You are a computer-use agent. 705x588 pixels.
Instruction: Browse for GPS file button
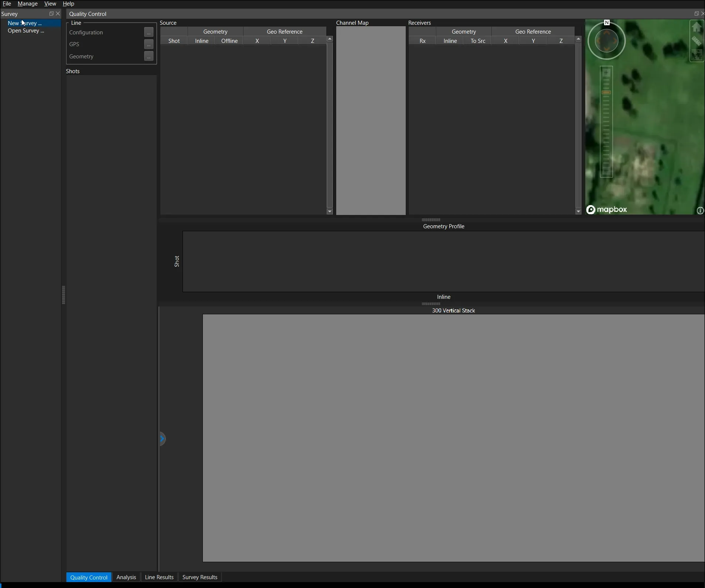[x=149, y=44]
